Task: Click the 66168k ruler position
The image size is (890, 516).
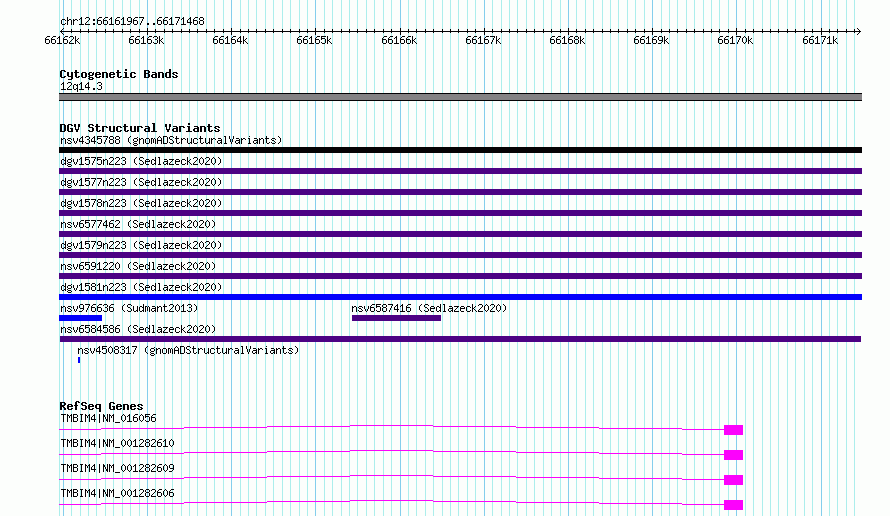Action: coord(567,40)
